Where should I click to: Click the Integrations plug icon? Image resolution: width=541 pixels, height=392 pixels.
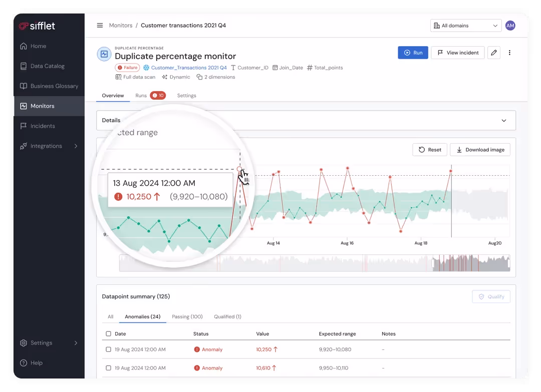click(24, 146)
